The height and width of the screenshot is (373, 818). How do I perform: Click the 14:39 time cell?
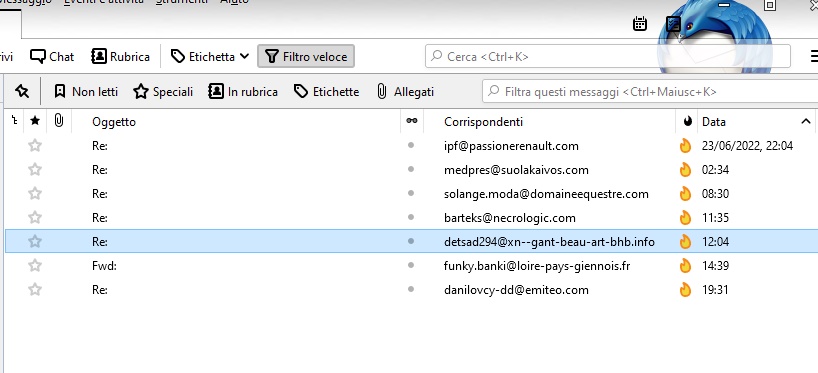coord(715,266)
